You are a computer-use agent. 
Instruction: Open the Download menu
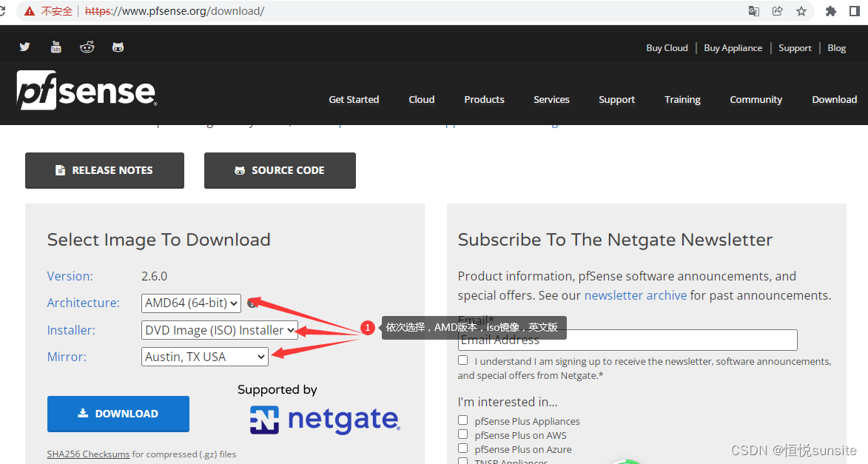coord(834,100)
